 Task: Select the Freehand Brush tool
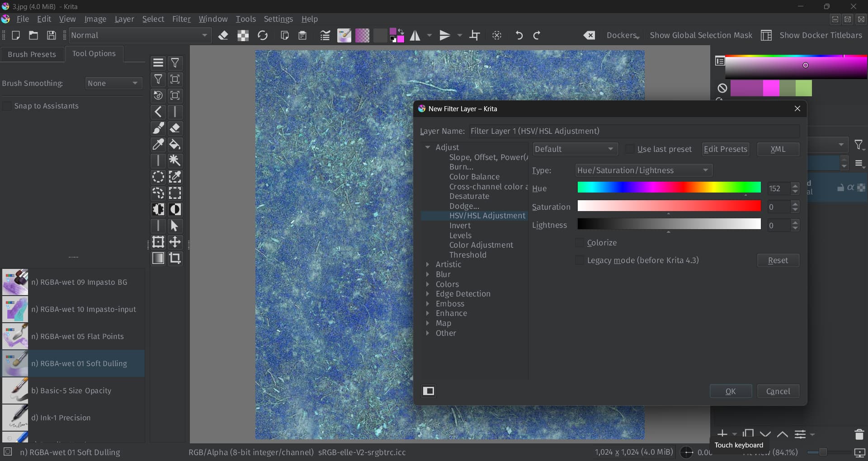pos(158,128)
